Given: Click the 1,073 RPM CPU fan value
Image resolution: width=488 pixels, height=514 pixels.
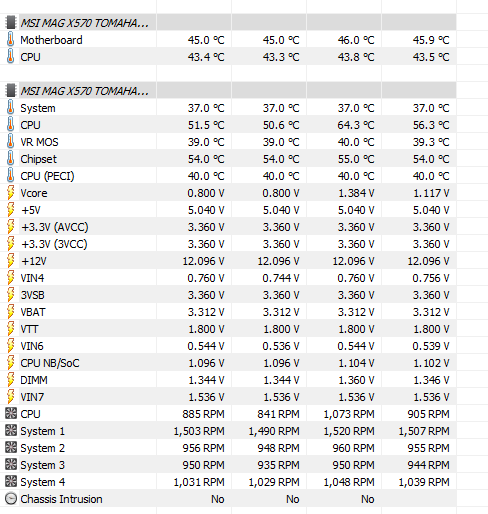Looking at the screenshot, I should click(x=349, y=414).
